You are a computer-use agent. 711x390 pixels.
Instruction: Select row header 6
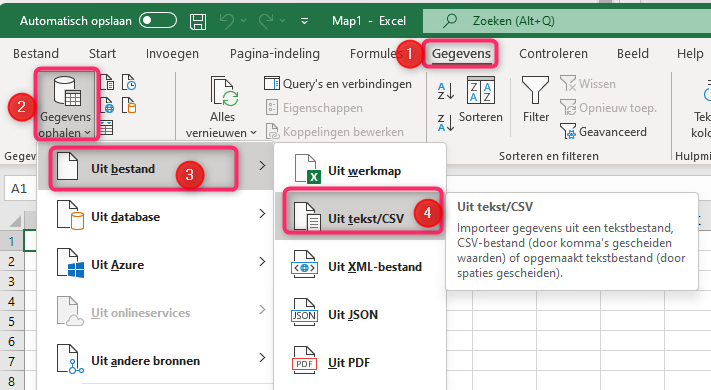11,341
